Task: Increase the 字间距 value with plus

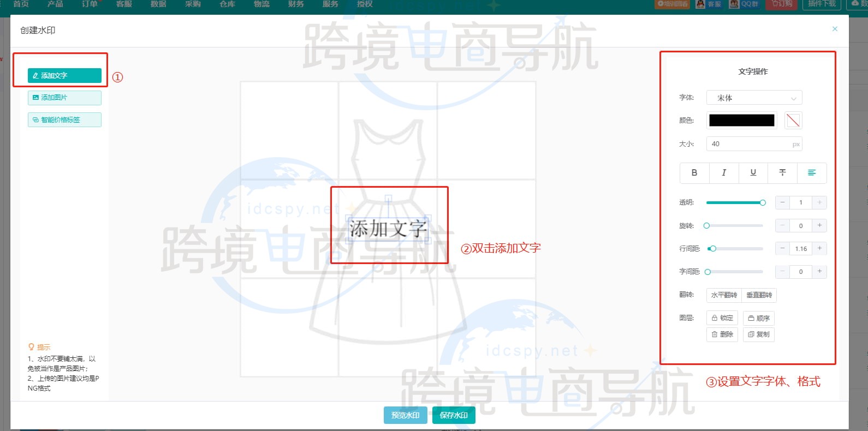Action: [819, 271]
